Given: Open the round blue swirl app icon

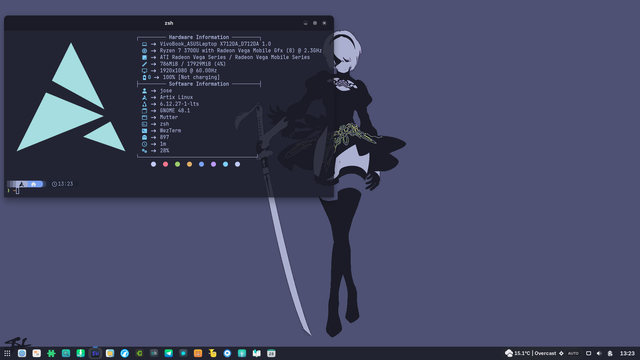Looking at the screenshot, I should pyautogui.click(x=124, y=353).
